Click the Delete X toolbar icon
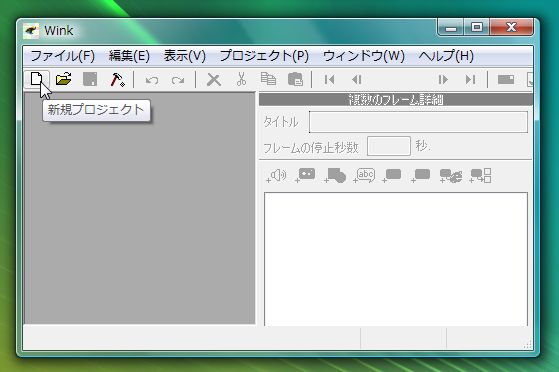 pyautogui.click(x=214, y=80)
